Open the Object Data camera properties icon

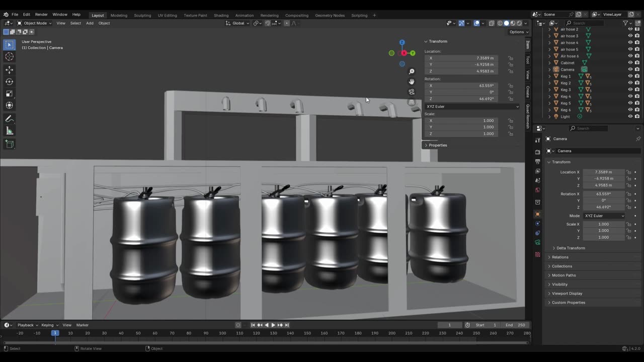tap(537, 242)
